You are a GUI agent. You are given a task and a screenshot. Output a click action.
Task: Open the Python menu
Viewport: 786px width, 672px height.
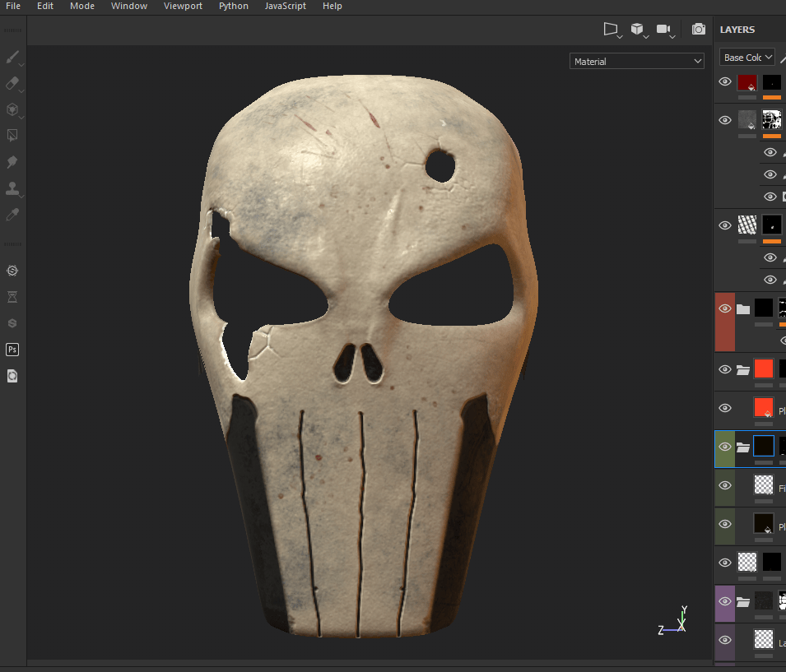point(233,6)
